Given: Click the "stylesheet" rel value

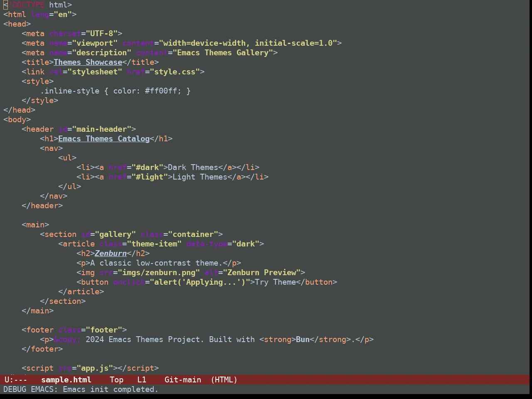Looking at the screenshot, I should pyautogui.click(x=95, y=72).
